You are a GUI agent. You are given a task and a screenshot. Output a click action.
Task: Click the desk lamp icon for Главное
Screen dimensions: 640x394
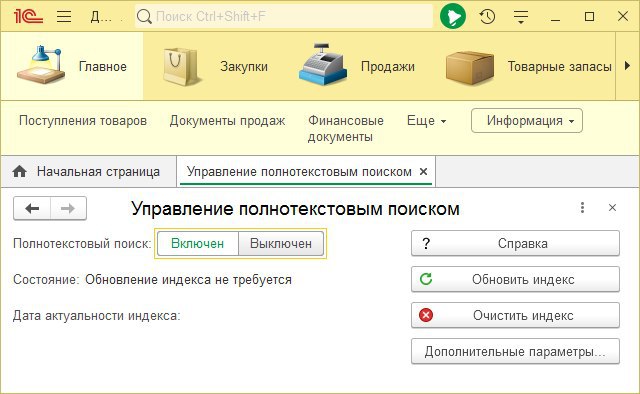(x=41, y=65)
